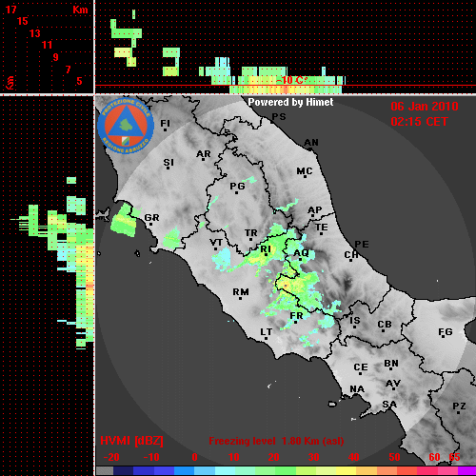Pick the CB city label

tap(385, 325)
